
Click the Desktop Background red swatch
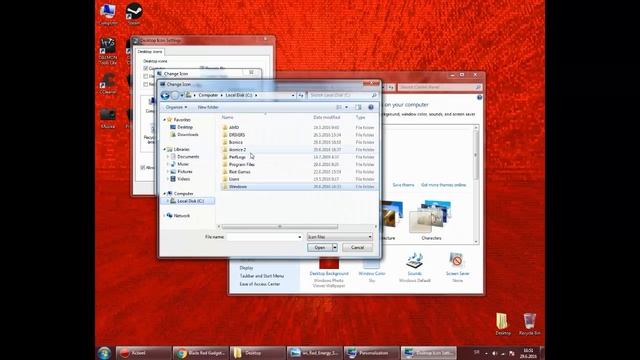[x=329, y=263]
